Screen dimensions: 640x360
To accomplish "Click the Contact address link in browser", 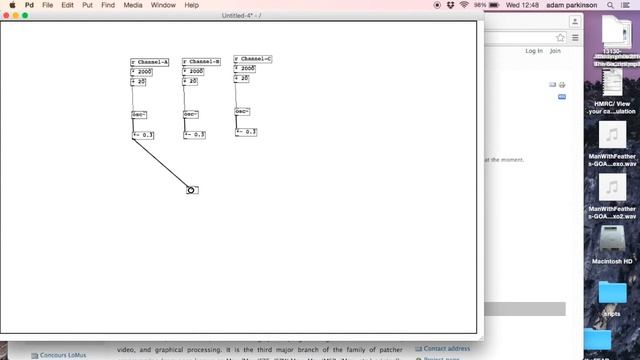I will click(x=447, y=349).
